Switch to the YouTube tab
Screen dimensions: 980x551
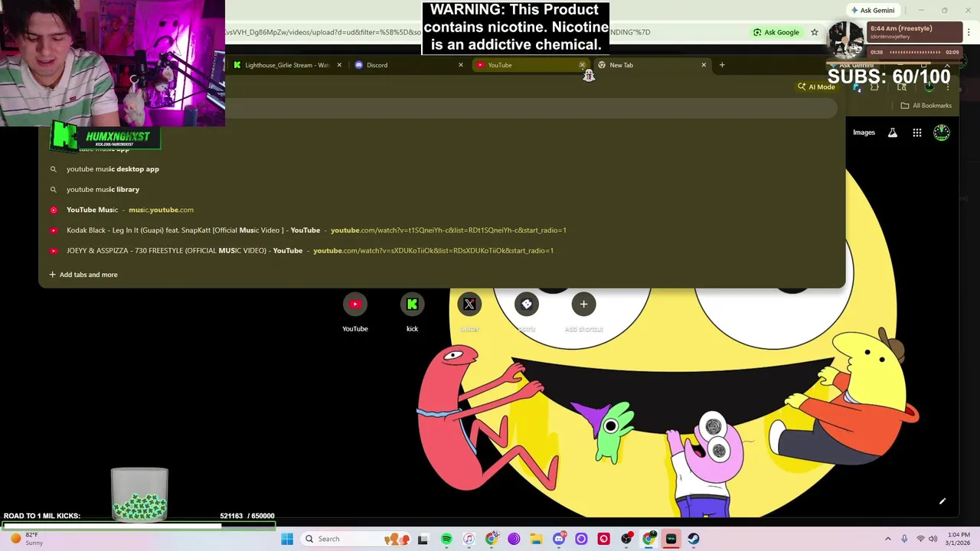(x=531, y=65)
